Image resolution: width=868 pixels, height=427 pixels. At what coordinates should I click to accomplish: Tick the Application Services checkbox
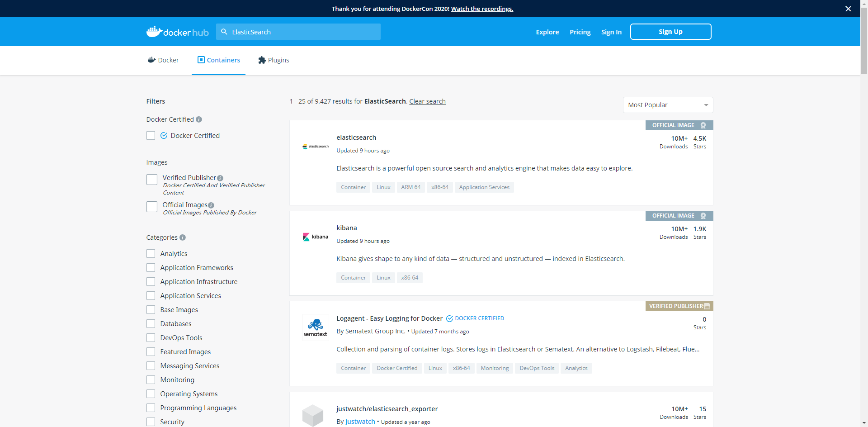pos(151,296)
